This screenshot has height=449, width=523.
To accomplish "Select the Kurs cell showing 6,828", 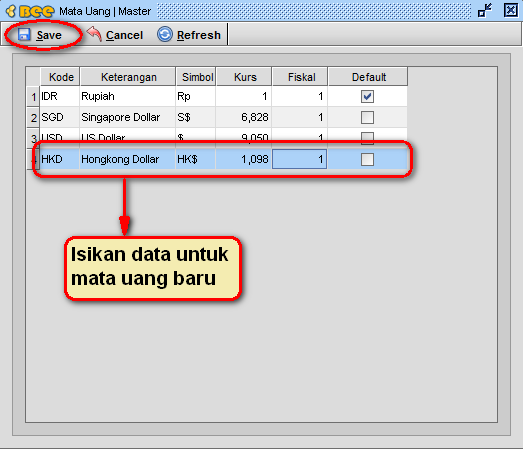I will click(244, 117).
